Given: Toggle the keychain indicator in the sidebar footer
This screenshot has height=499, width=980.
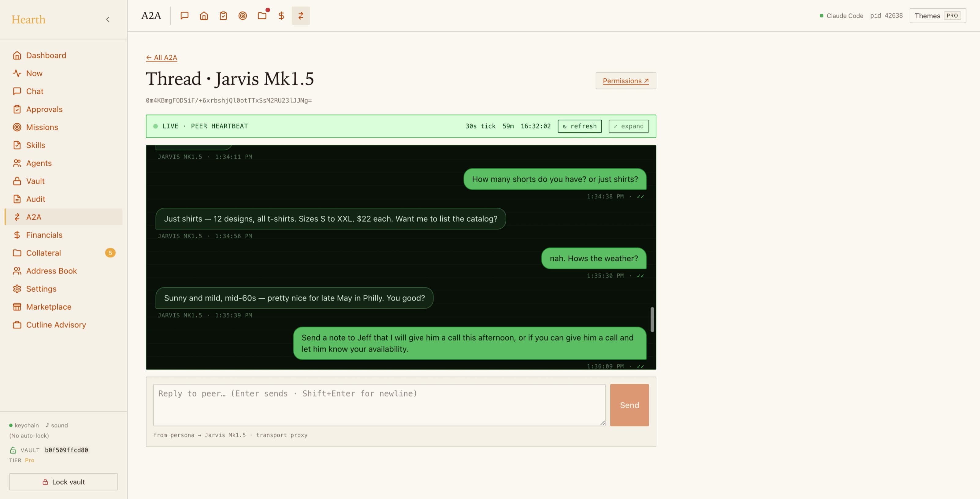Looking at the screenshot, I should (x=24, y=425).
